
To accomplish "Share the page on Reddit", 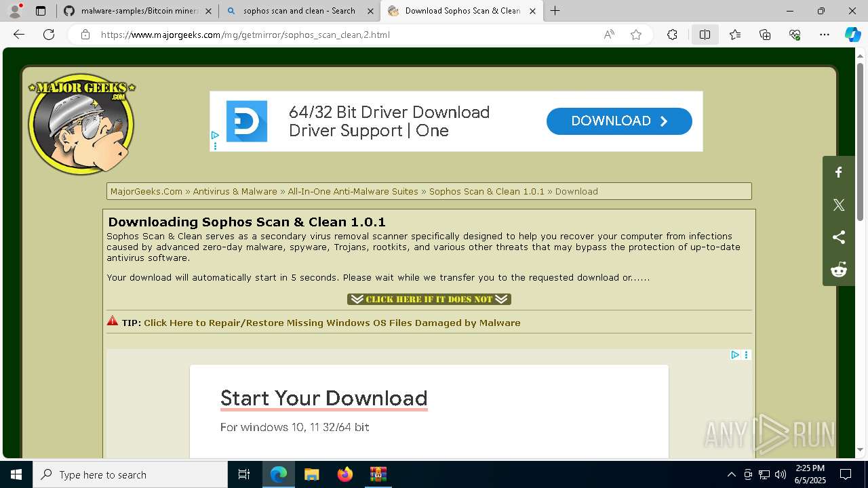I will click(839, 270).
